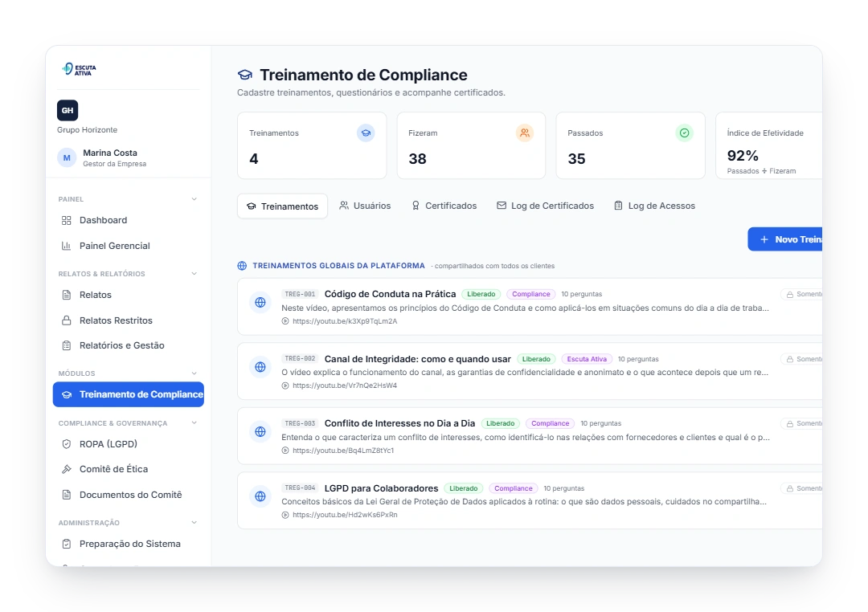This screenshot has width=868, height=612.
Task: Open the Certificados tab
Action: point(444,206)
